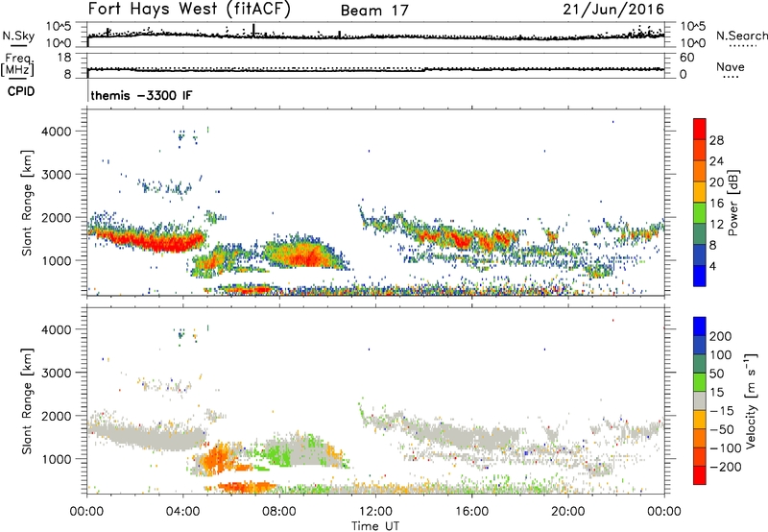Click the 'themis -3300 IF' text

pos(141,95)
